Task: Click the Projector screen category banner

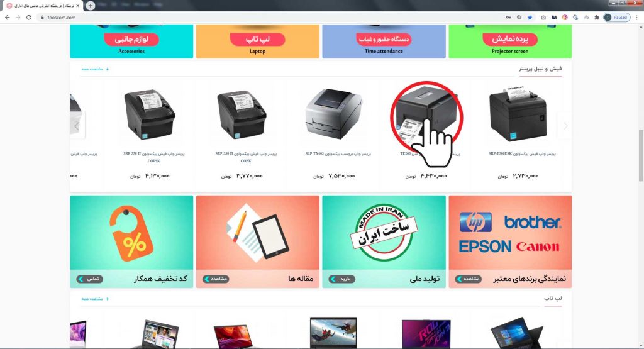Action: click(x=510, y=41)
